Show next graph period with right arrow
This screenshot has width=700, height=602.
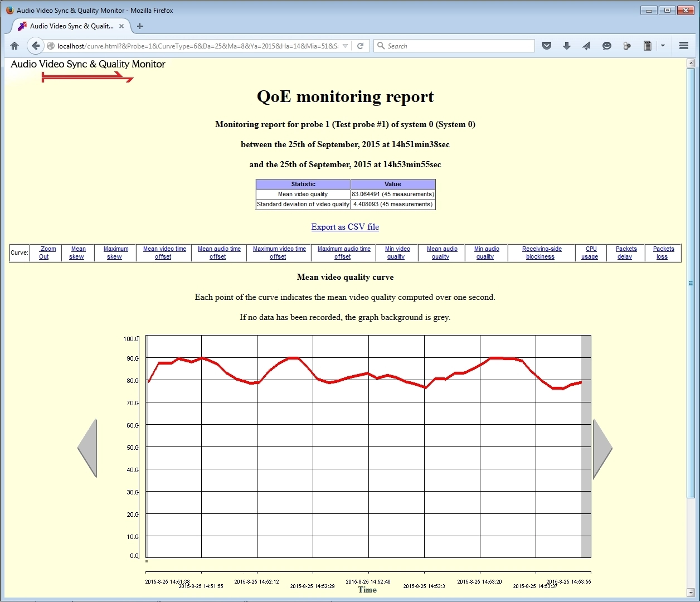602,449
